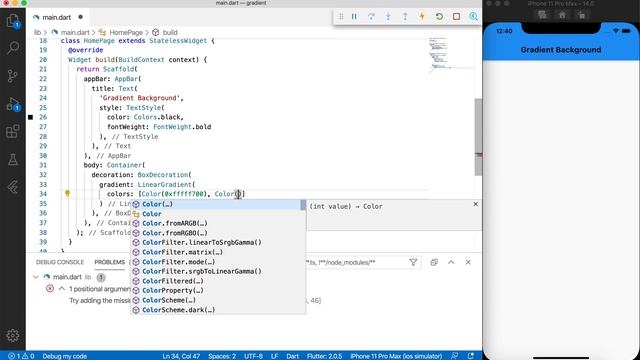Switch to the main.dart editor tab
This screenshot has width=640, height=360.
57,17
